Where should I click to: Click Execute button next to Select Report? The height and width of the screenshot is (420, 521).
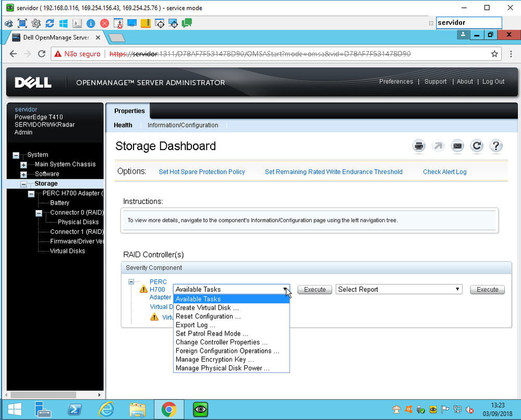tap(487, 290)
